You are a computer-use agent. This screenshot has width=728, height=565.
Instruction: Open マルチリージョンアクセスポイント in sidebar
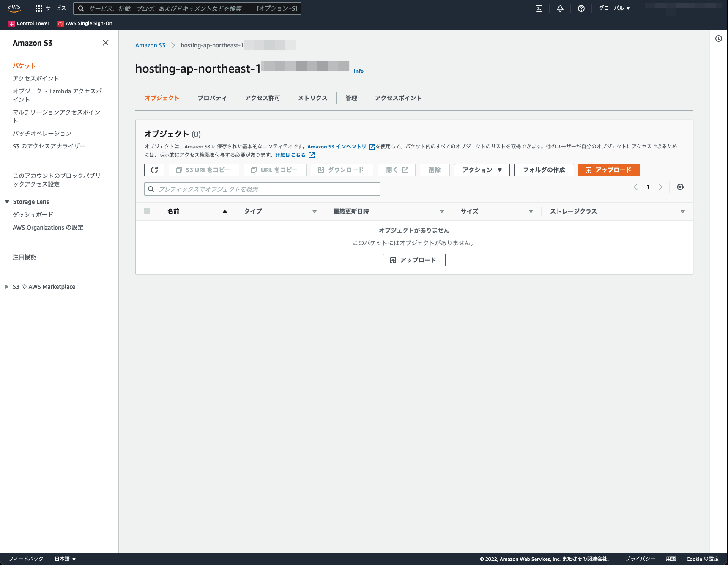tap(57, 117)
